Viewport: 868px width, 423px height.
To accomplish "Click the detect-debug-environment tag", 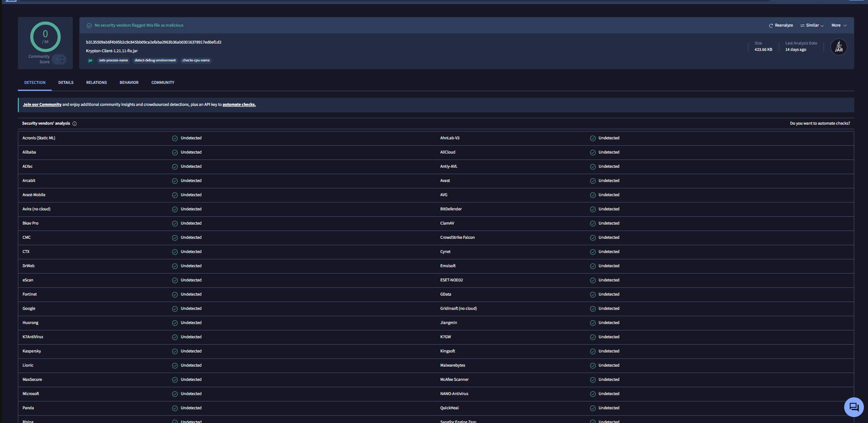I will [155, 60].
